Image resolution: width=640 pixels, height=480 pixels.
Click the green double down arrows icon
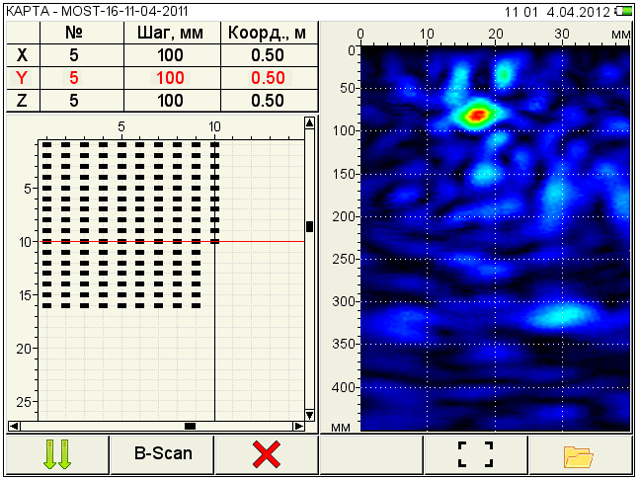(57, 455)
